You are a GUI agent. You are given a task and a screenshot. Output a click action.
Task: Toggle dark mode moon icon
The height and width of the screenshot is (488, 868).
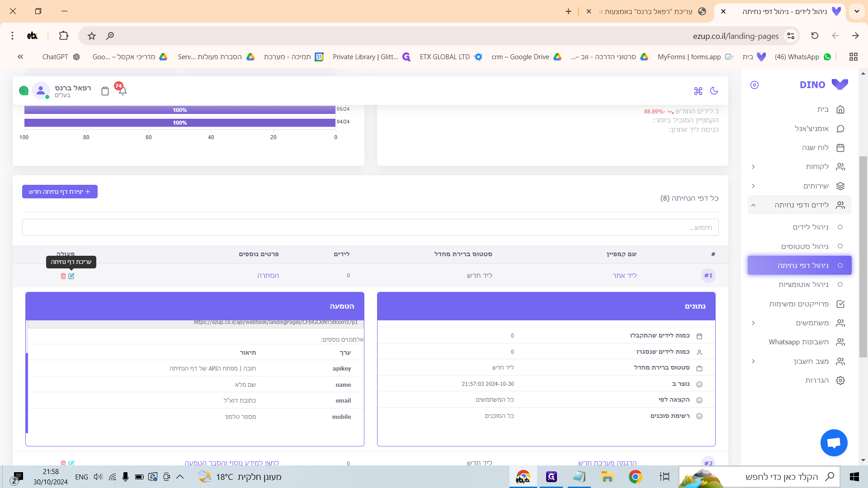(x=714, y=90)
